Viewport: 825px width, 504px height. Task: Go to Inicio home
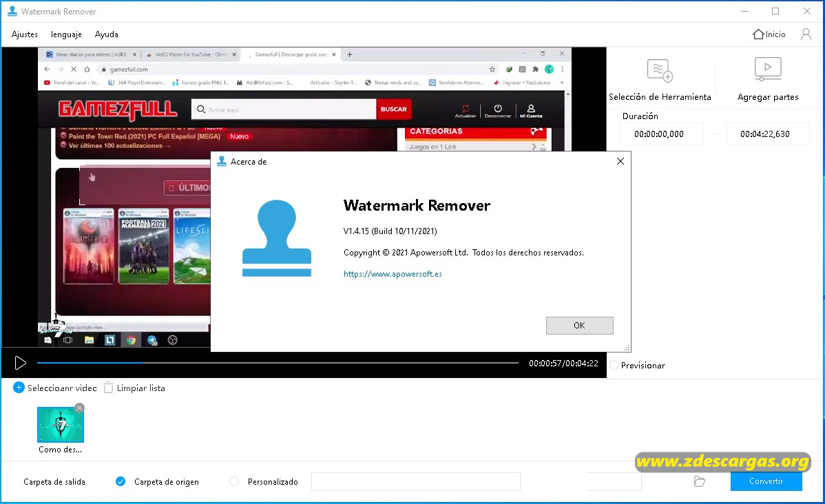coord(769,34)
